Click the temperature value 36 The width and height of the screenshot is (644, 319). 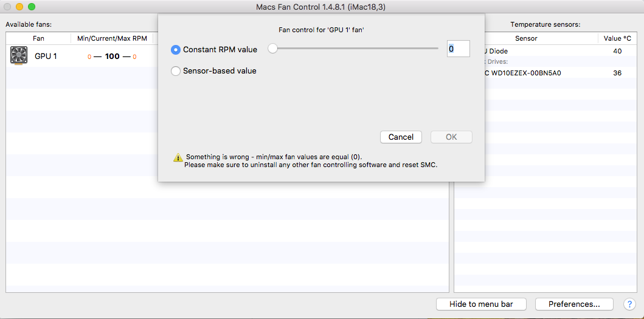click(x=617, y=73)
